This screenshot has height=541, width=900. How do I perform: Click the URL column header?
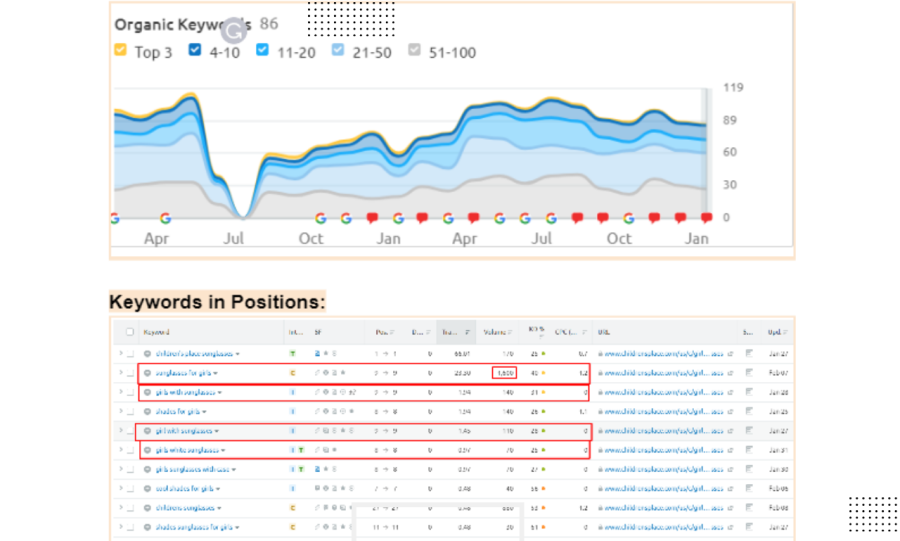coord(603,332)
